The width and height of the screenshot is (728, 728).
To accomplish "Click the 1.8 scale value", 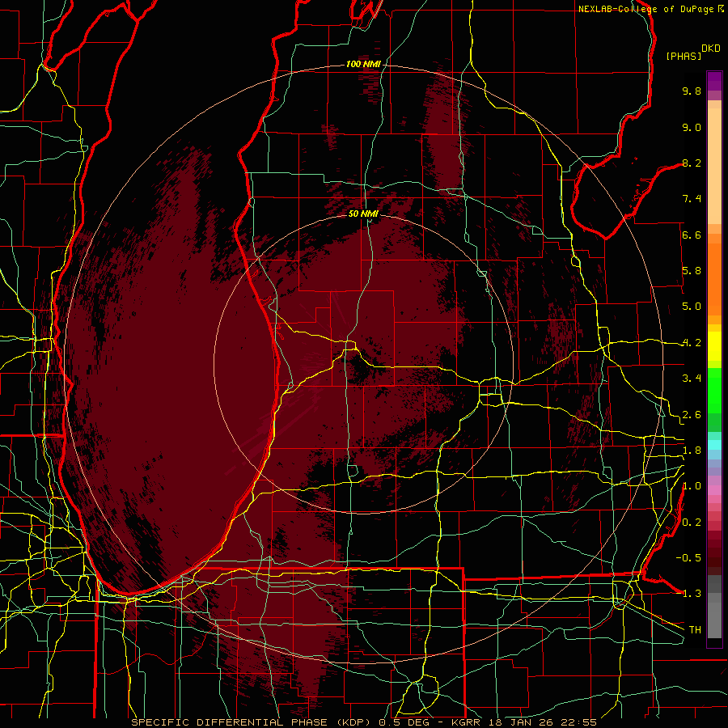I will click(x=692, y=451).
